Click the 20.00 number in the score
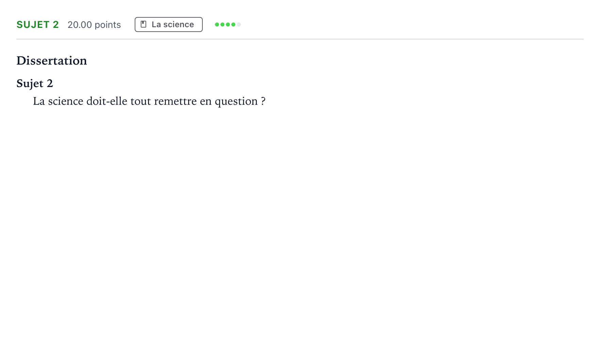Viewport: 600px width, 364px height. (80, 25)
